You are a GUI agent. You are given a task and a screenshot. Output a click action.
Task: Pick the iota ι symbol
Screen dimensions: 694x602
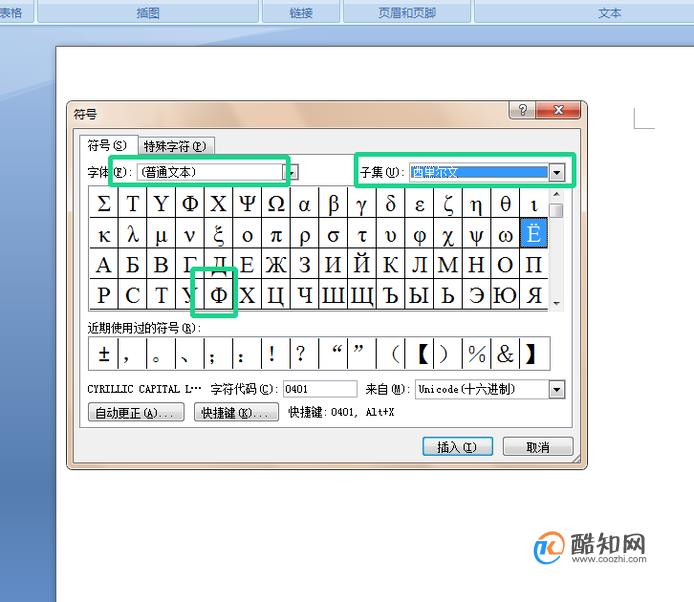(534, 203)
